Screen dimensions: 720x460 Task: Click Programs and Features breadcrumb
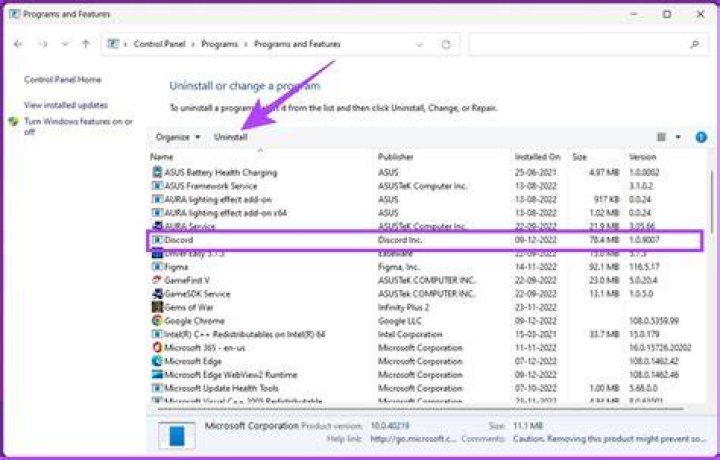297,44
